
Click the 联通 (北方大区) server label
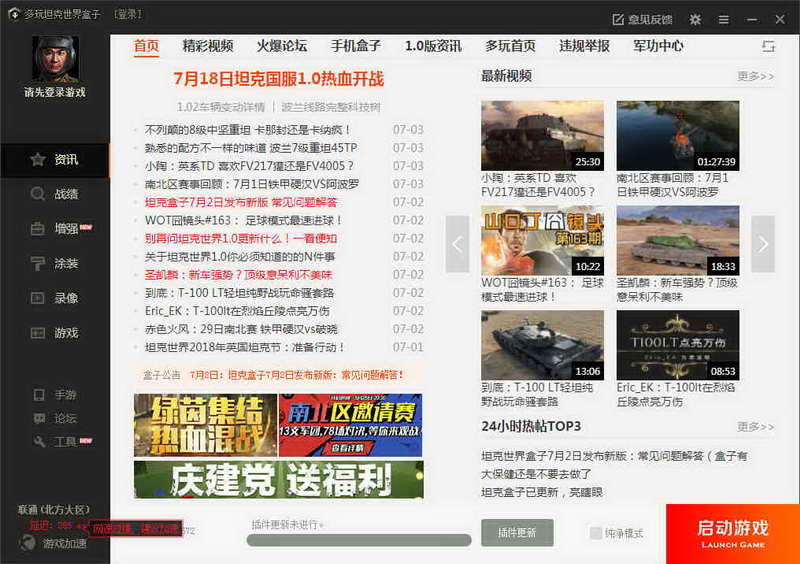click(x=54, y=509)
